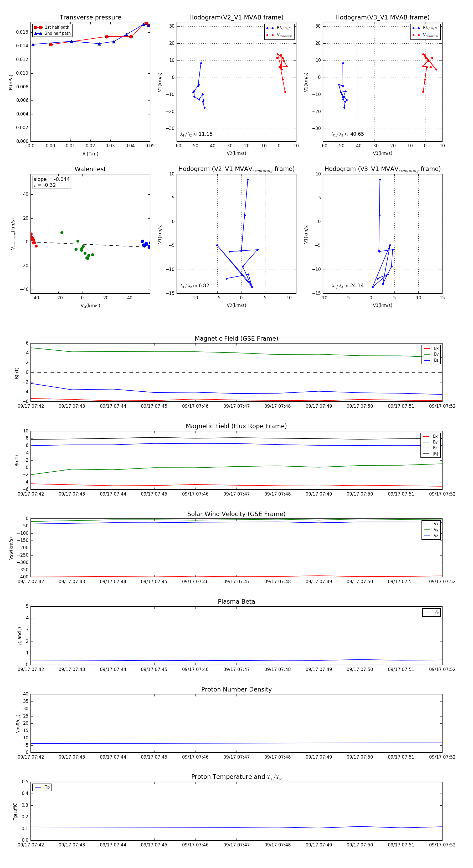Click the 'Vx' legend entry
The image size is (473, 868).
[431, 524]
